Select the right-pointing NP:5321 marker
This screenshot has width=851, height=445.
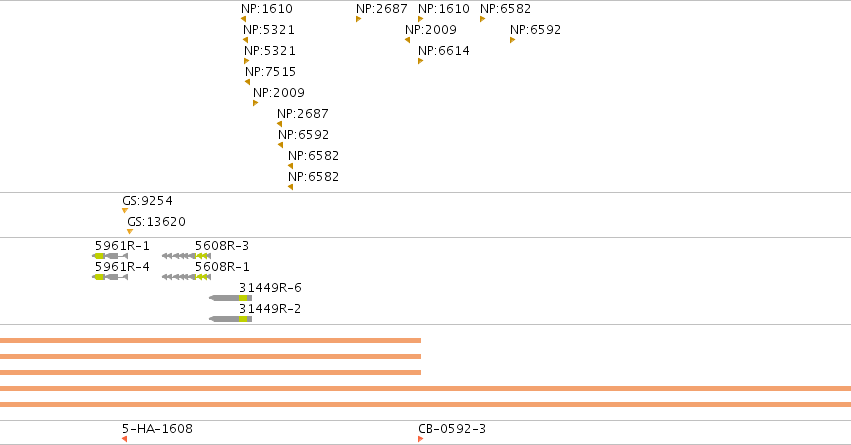coord(246,61)
